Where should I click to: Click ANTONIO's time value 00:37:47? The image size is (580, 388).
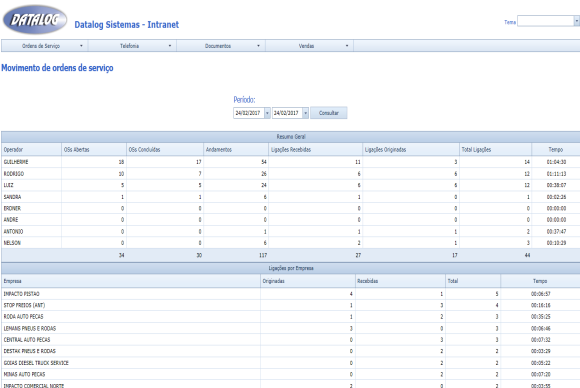(556, 232)
